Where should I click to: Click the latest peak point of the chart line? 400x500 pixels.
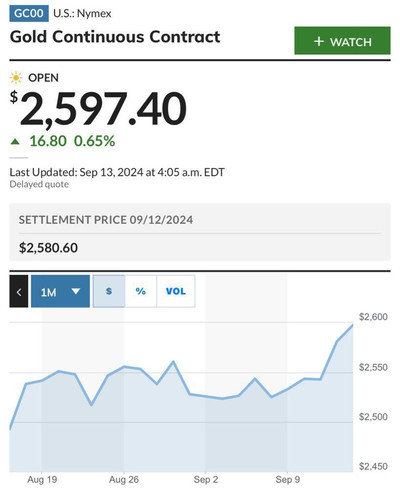(x=353, y=324)
